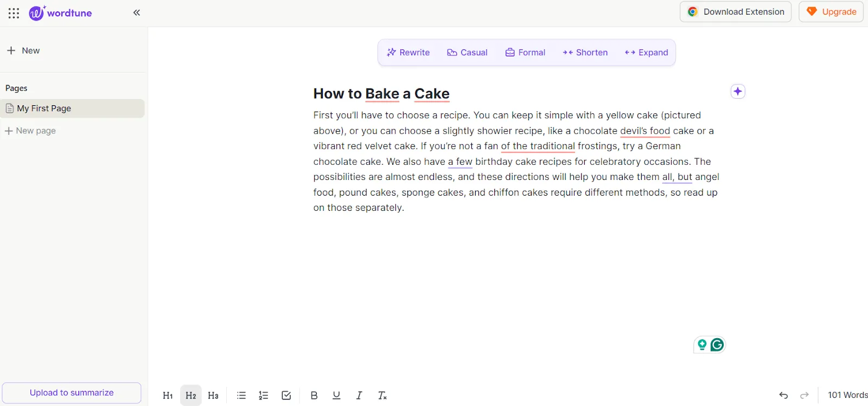Screen dimensions: 868x406
Task: Click the Rewrite option
Action: point(408,53)
